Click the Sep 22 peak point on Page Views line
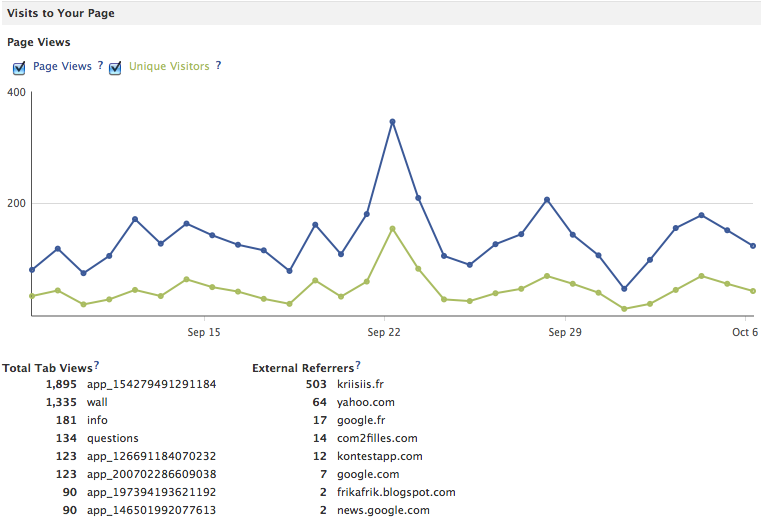This screenshot has height=522, width=764. (392, 122)
